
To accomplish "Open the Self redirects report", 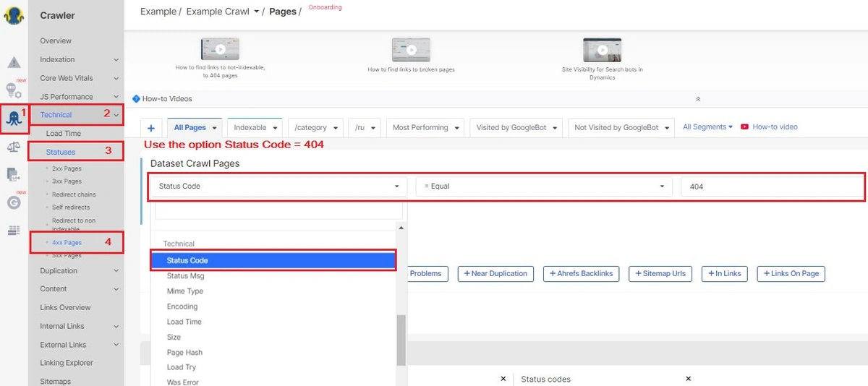I will click(71, 207).
